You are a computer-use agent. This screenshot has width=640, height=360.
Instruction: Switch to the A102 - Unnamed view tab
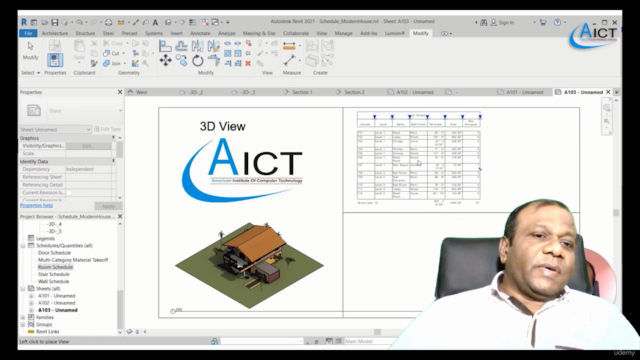coord(415,92)
